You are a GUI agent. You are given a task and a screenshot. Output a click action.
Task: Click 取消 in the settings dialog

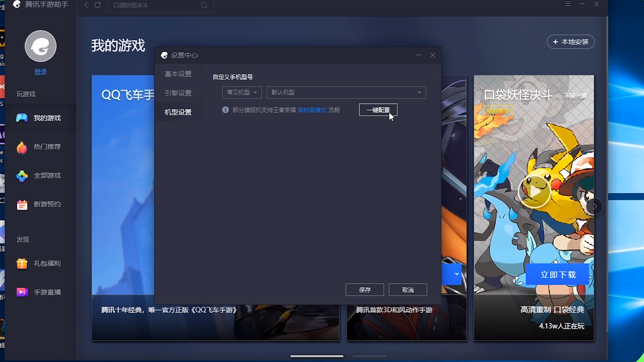(x=408, y=290)
